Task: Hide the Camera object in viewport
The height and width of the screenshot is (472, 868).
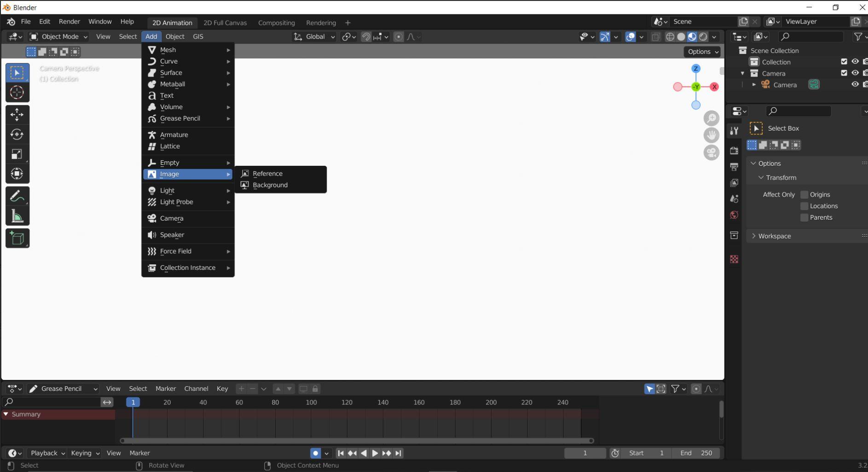Action: (x=855, y=85)
